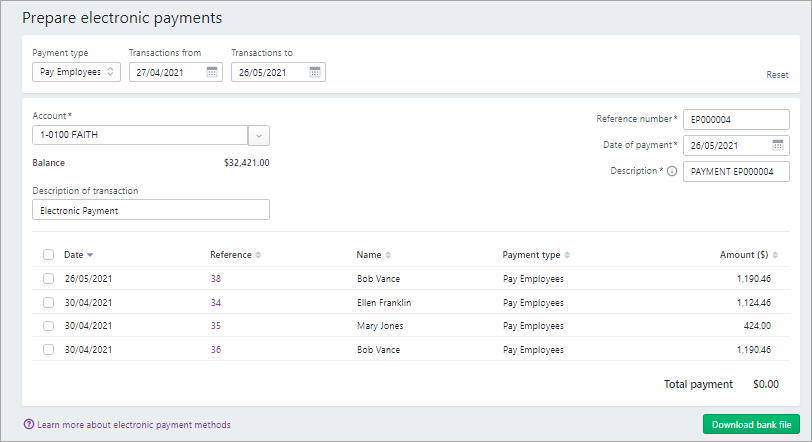The height and width of the screenshot is (442, 812).
Task: Select the Ellen Franklin payment checkbox
Action: (x=49, y=302)
